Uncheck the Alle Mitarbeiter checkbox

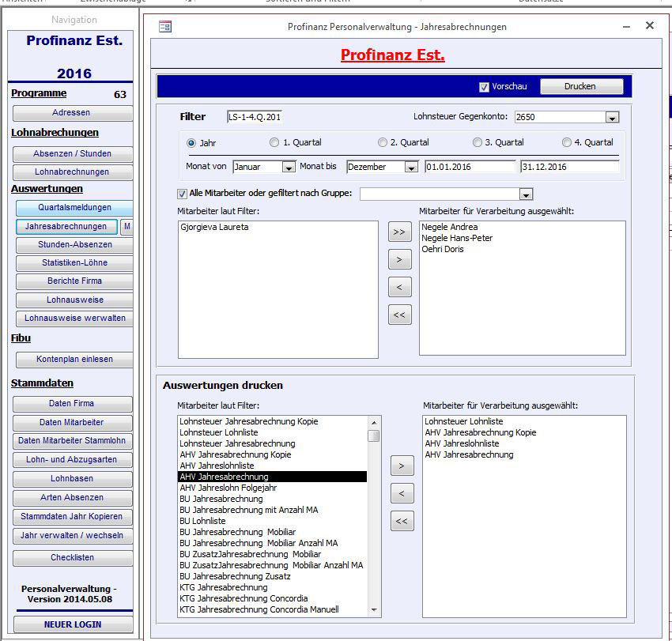(182, 194)
